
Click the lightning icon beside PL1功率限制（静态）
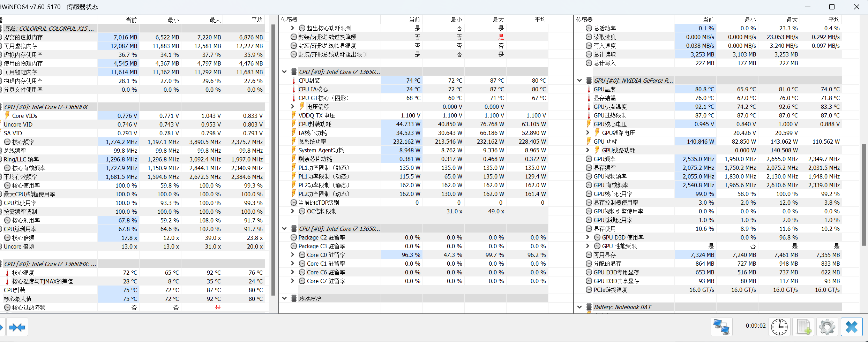coord(294,168)
